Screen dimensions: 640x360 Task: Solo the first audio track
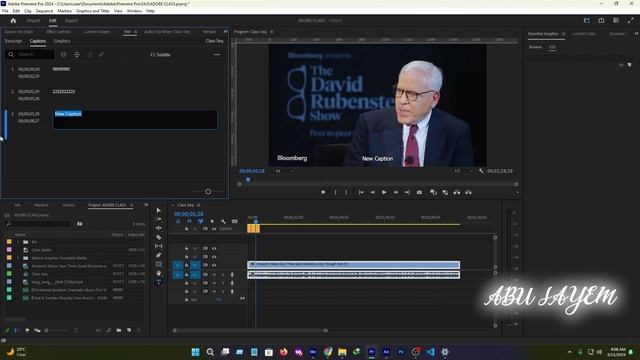pyautogui.click(x=223, y=275)
